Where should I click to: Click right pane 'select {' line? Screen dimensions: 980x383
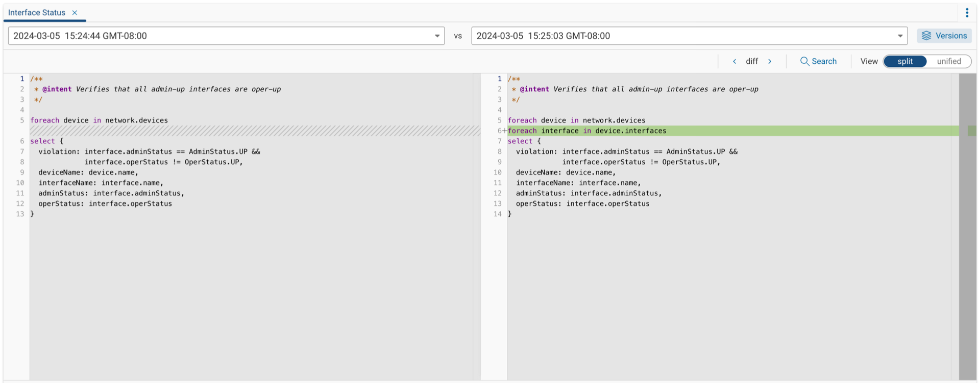525,141
